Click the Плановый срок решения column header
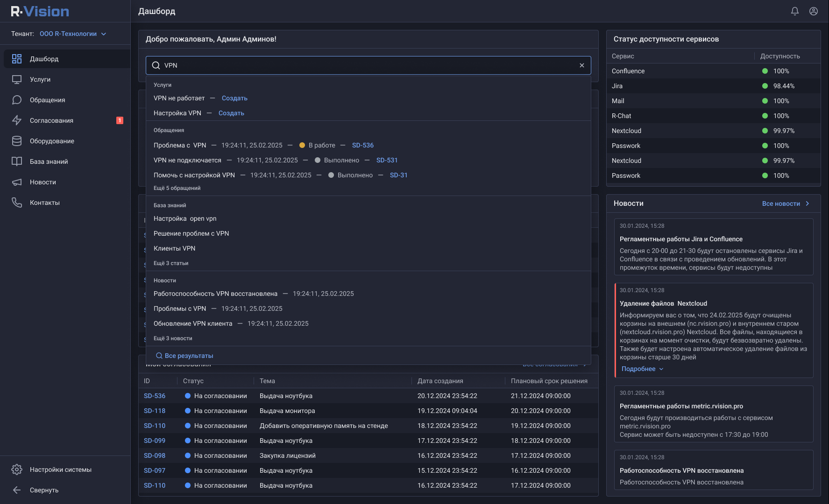The width and height of the screenshot is (829, 504). (x=549, y=381)
